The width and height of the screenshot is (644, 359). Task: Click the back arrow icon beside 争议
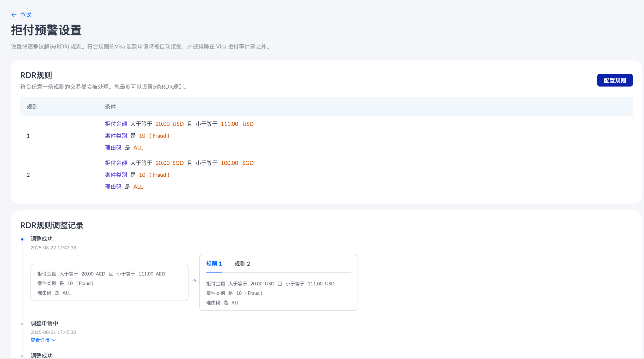14,15
